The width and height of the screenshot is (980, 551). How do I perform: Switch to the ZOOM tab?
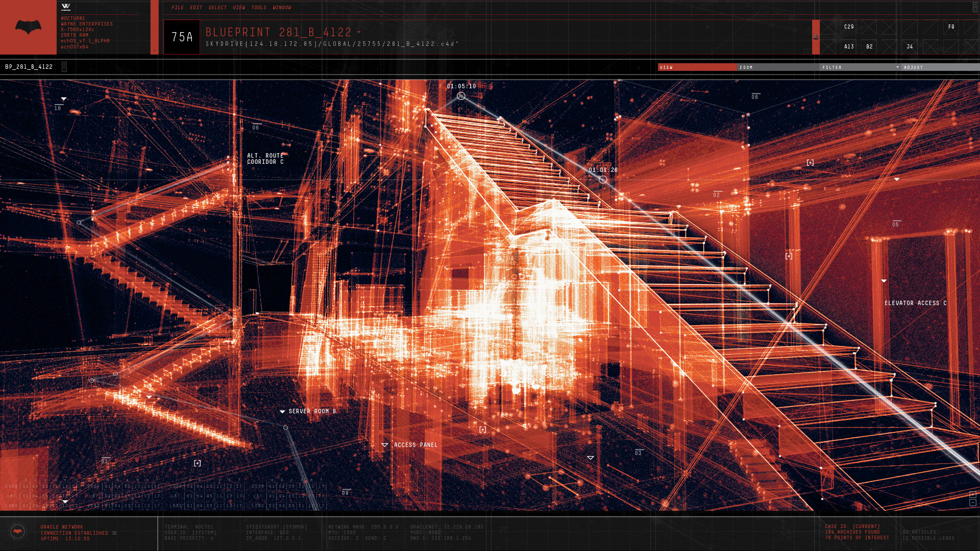[x=778, y=67]
